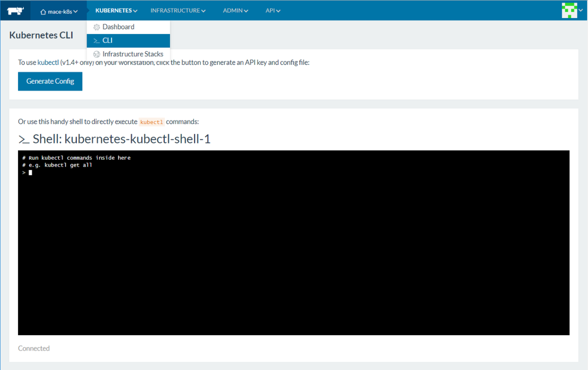Open the ADMIN menu
Viewport: 588px width, 370px height.
click(x=235, y=10)
